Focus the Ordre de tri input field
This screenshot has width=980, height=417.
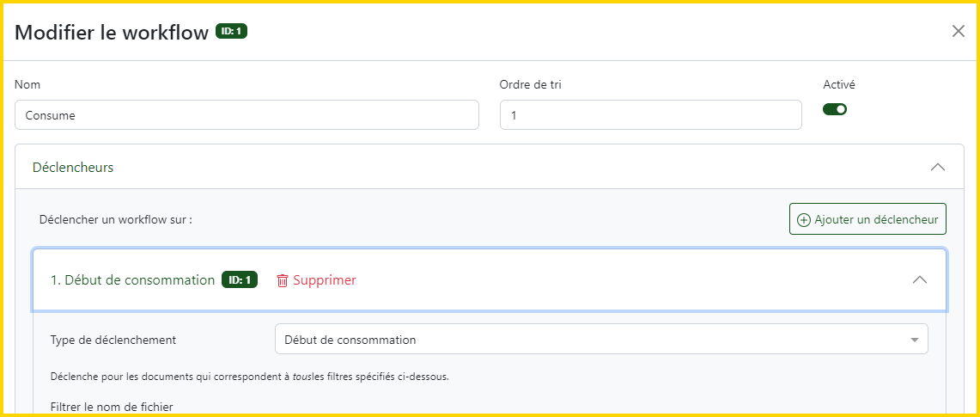coord(650,115)
